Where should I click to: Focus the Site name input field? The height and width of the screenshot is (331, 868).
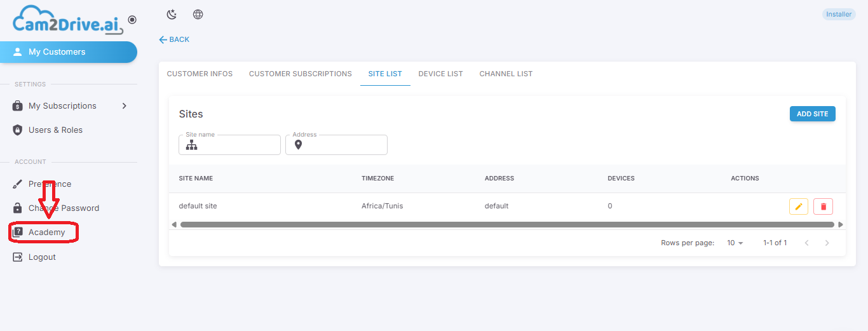(230, 145)
